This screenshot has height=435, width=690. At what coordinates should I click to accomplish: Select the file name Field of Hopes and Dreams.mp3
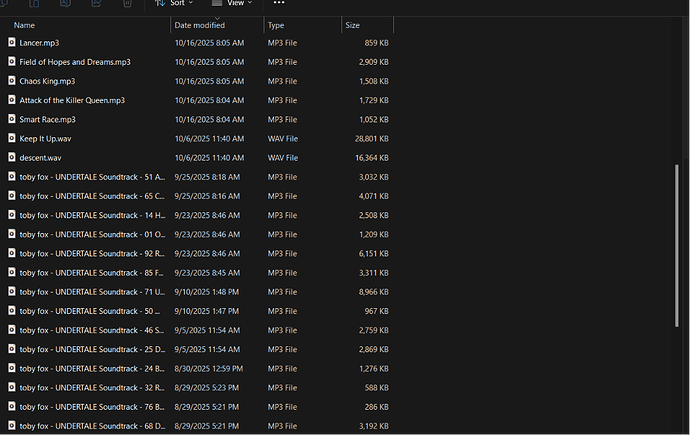[75, 62]
